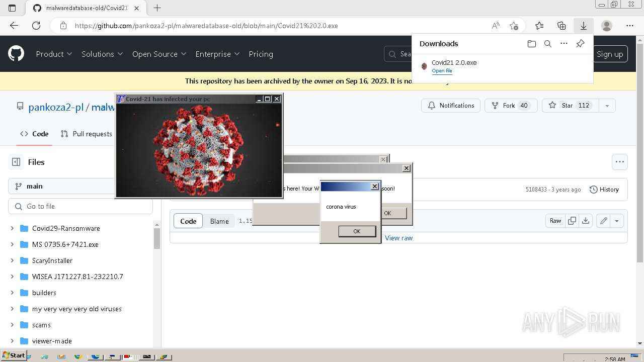This screenshot has width=644, height=362.
Task: Switch to the Pull requests tab
Action: coord(86,134)
